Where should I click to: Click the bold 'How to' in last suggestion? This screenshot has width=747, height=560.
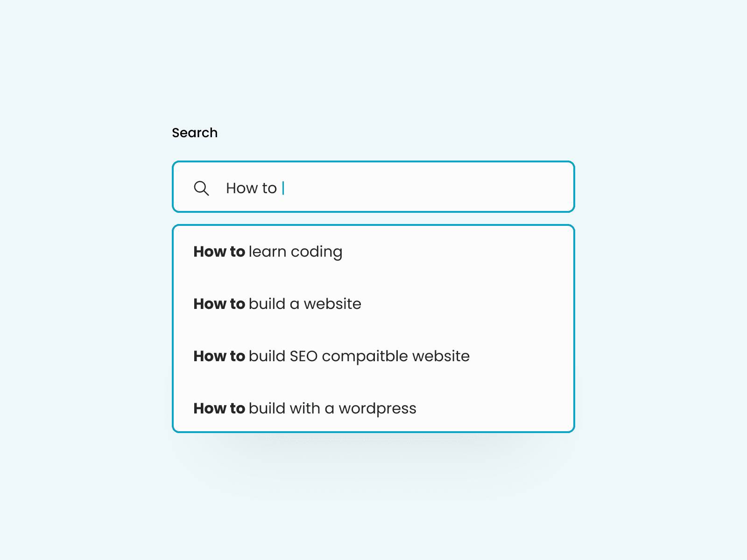[x=219, y=408]
